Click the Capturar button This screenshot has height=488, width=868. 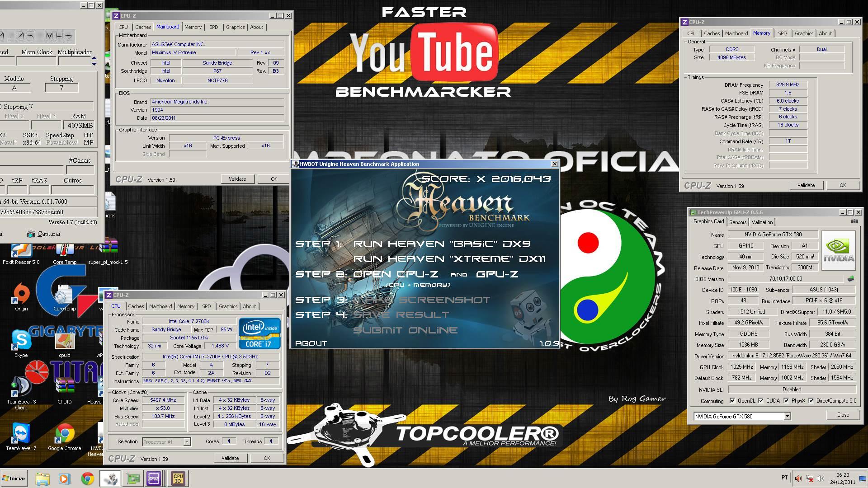pyautogui.click(x=43, y=234)
